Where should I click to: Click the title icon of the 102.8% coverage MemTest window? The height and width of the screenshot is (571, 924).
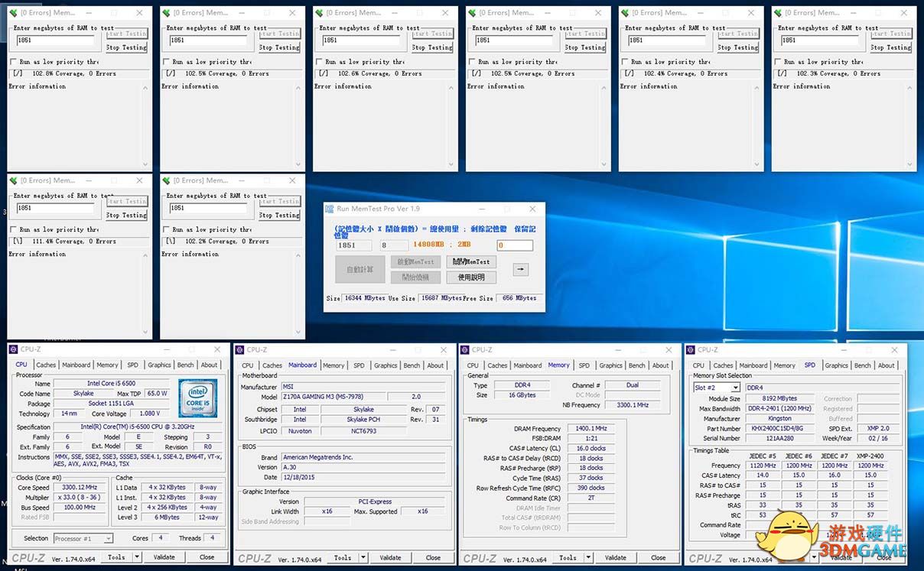click(x=13, y=13)
